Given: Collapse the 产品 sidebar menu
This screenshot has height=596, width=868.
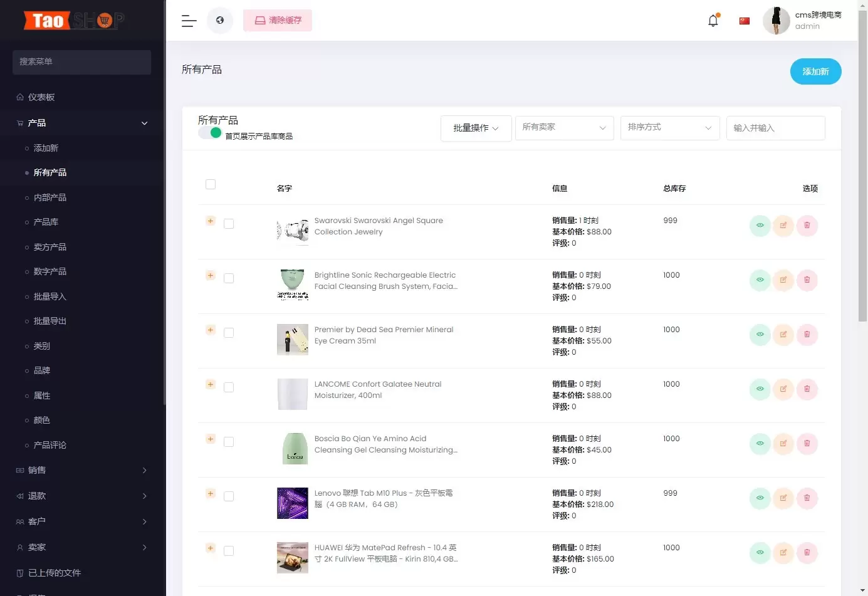Looking at the screenshot, I should click(82, 123).
